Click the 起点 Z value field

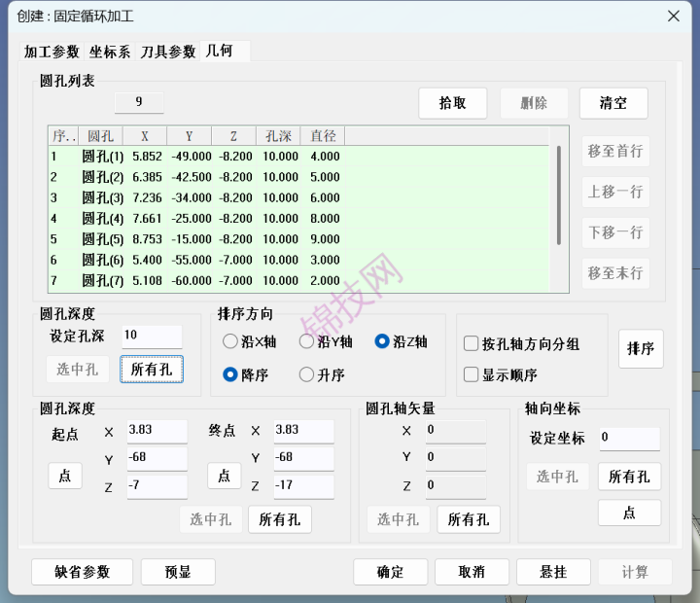[x=157, y=486]
